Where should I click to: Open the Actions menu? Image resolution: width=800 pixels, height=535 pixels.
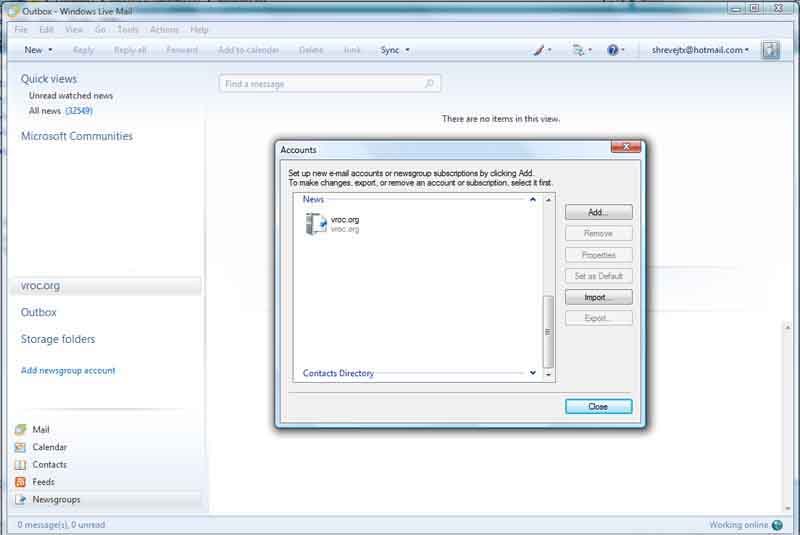[x=164, y=30]
